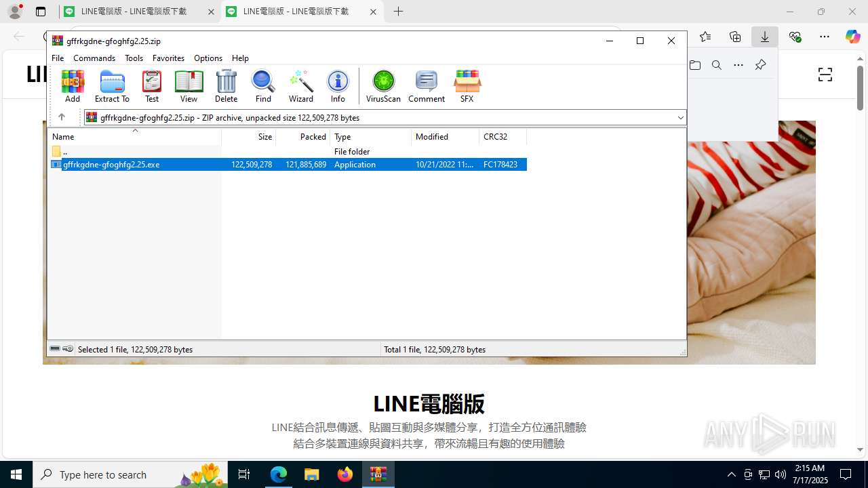Open Task View on taskbar
The width and height of the screenshot is (868, 488).
[x=244, y=474]
